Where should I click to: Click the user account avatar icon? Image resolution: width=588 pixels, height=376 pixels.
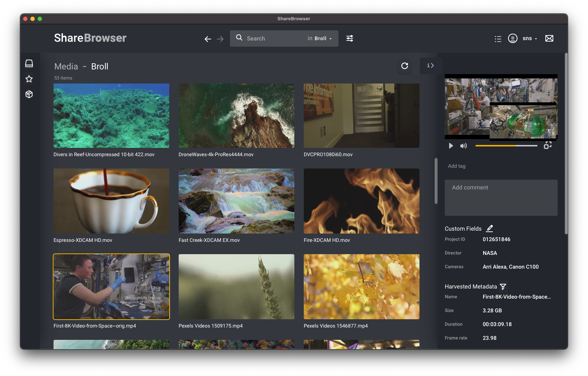click(x=512, y=38)
